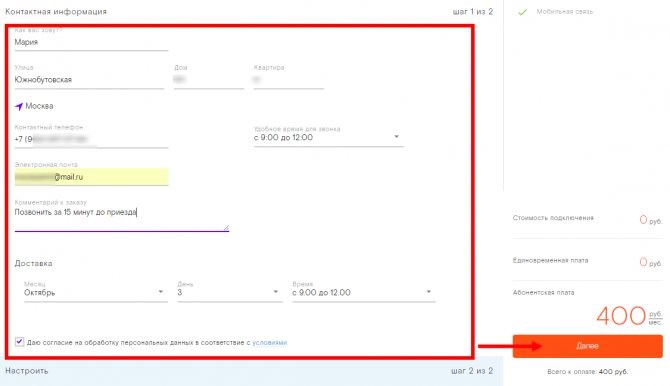This screenshot has width=670, height=386.
Task: Select the Москва city label
Action: [x=39, y=106]
